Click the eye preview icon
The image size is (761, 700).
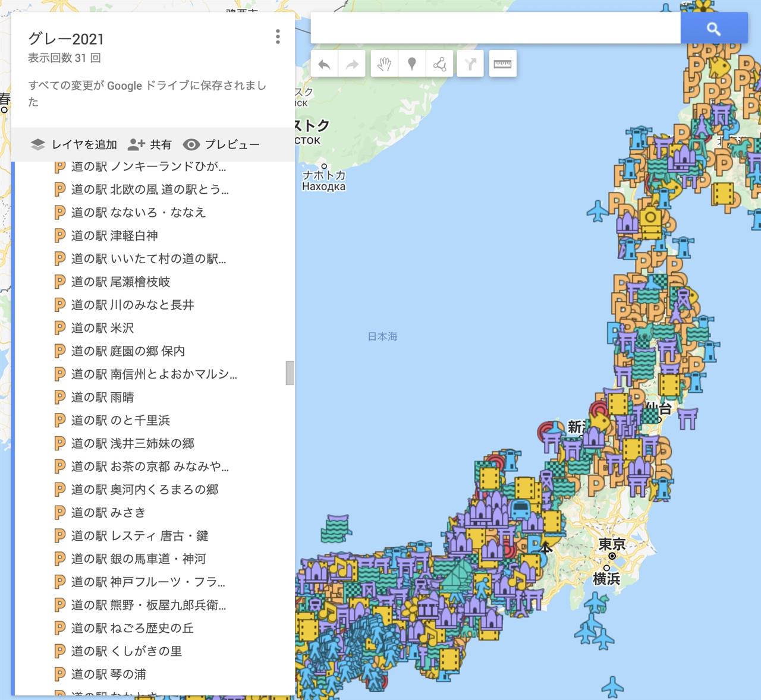pyautogui.click(x=191, y=144)
